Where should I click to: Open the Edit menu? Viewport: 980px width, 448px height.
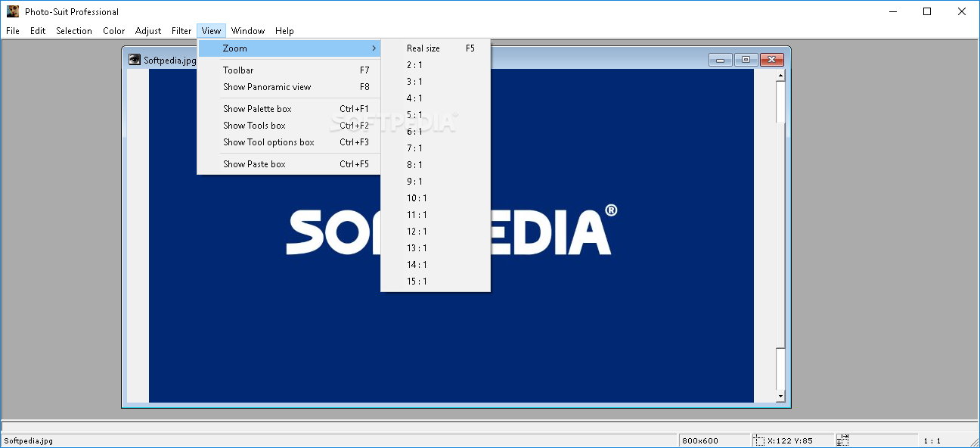tap(38, 31)
